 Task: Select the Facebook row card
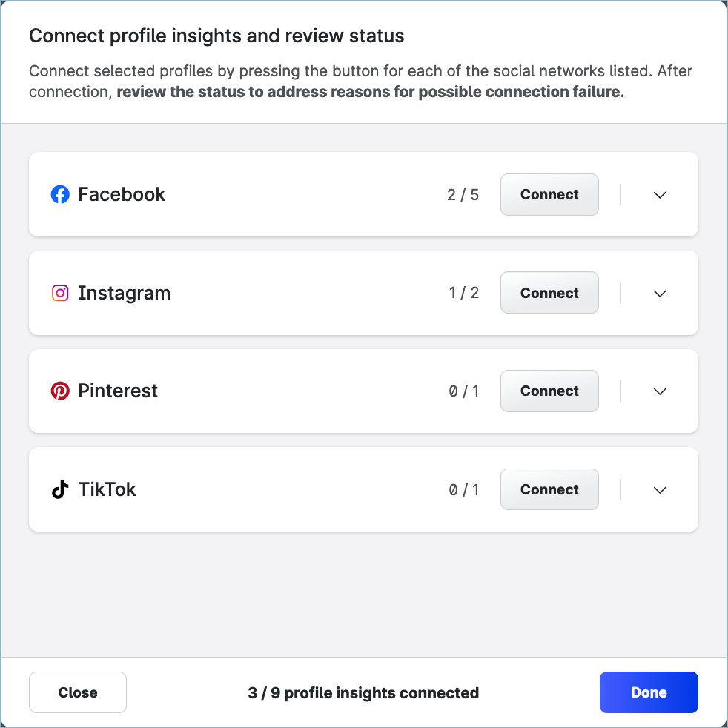click(x=297, y=194)
